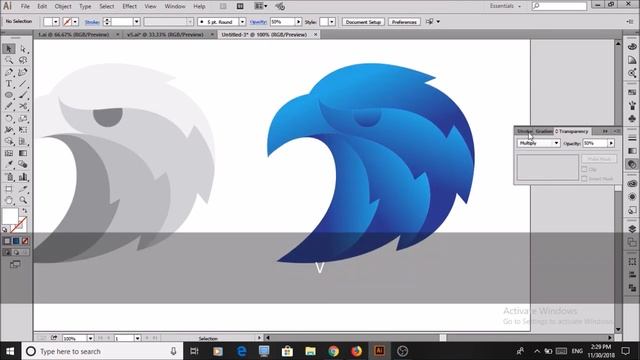Select the Lasso tool
Image resolution: width=640 pixels, height=360 pixels.
[x=23, y=60]
